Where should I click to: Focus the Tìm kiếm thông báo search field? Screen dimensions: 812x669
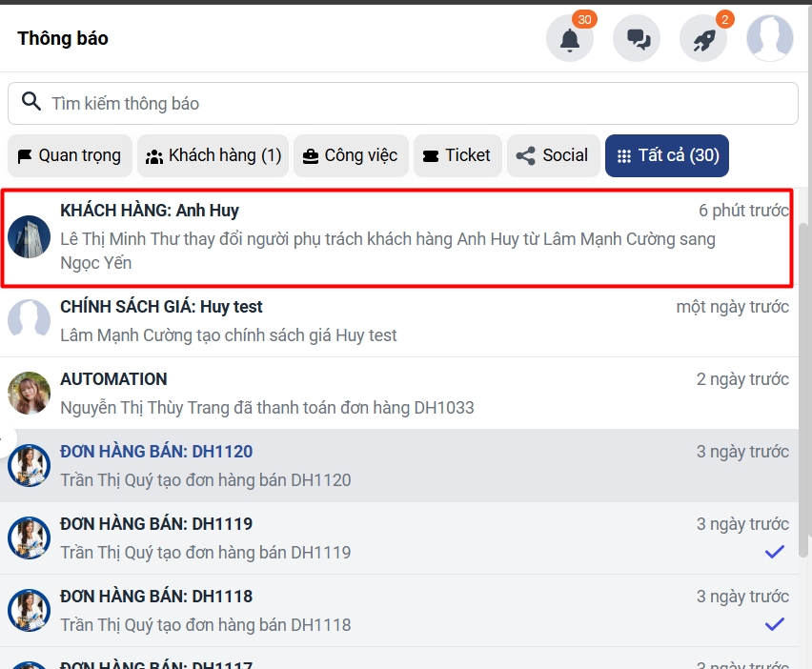(x=403, y=104)
